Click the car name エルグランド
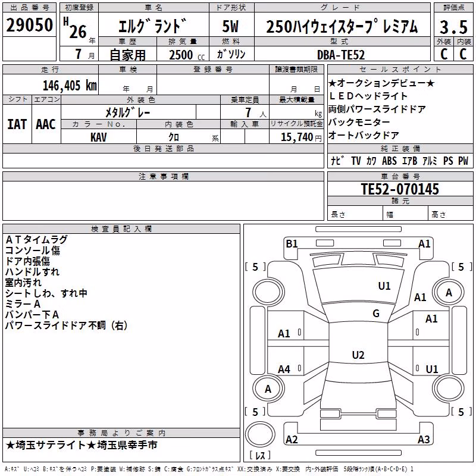476x476 pixels. pos(152,26)
